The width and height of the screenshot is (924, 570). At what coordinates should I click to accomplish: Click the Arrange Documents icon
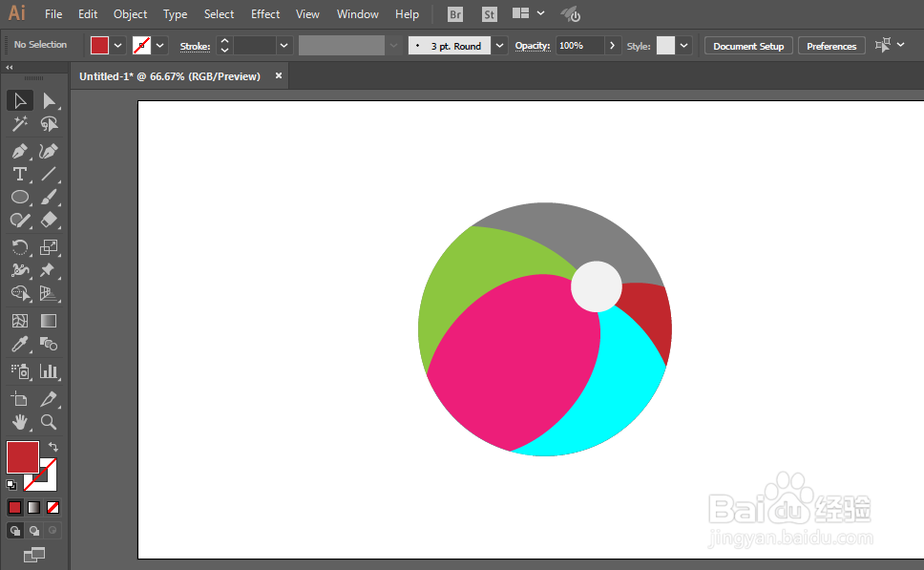click(520, 13)
